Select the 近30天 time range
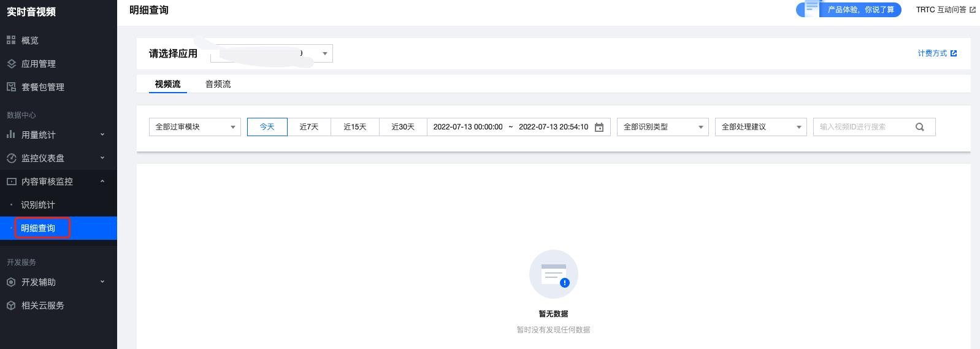 [x=403, y=127]
